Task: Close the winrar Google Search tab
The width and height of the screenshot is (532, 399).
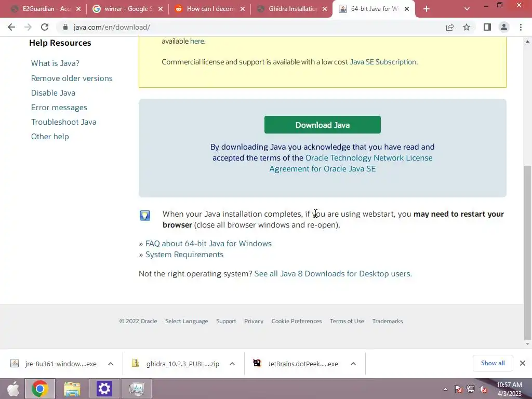Action: (161, 9)
